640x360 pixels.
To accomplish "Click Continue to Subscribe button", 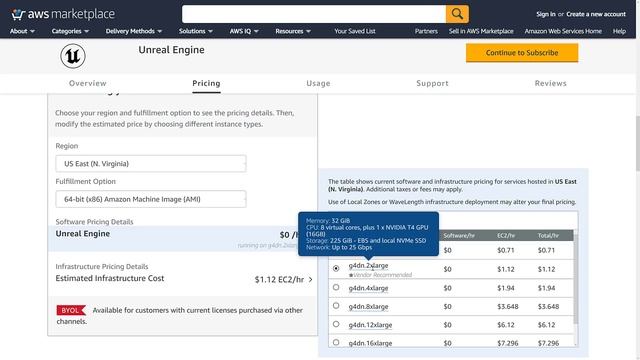I will pyautogui.click(x=522, y=53).
